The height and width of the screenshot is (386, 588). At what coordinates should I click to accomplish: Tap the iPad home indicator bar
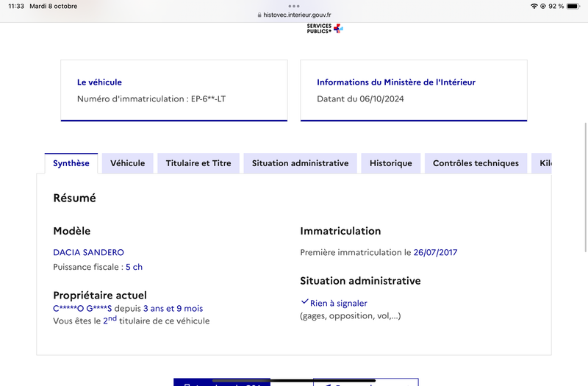pos(294,380)
